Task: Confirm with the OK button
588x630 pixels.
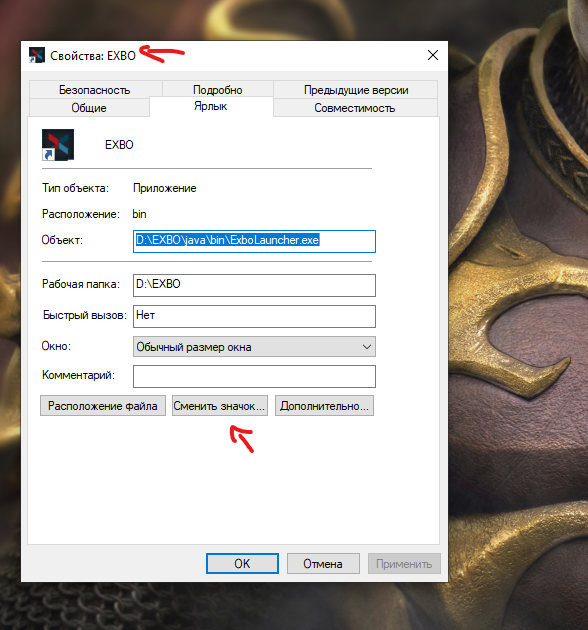Action: coord(242,564)
